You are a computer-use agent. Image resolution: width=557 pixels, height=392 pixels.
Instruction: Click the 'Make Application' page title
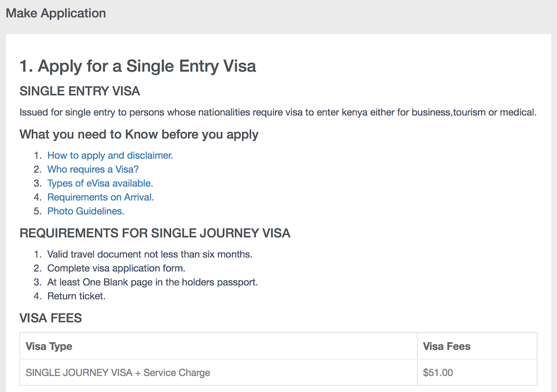[x=56, y=13]
